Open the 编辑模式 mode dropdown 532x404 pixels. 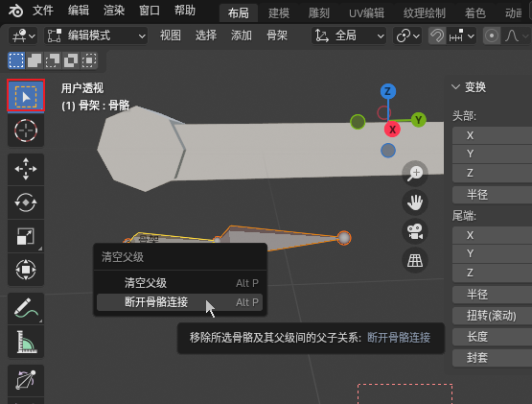pyautogui.click(x=96, y=36)
